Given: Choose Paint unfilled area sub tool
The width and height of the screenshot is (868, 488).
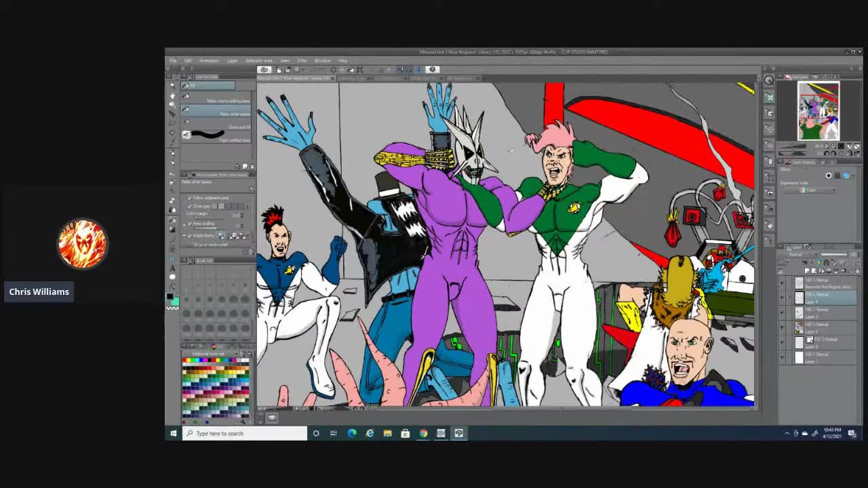Looking at the screenshot, I should click(216, 136).
